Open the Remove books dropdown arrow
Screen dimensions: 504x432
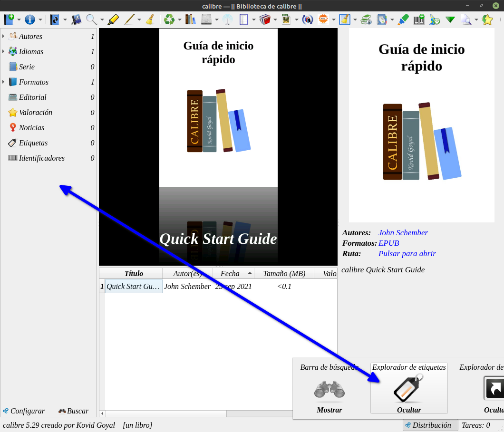coord(179,20)
